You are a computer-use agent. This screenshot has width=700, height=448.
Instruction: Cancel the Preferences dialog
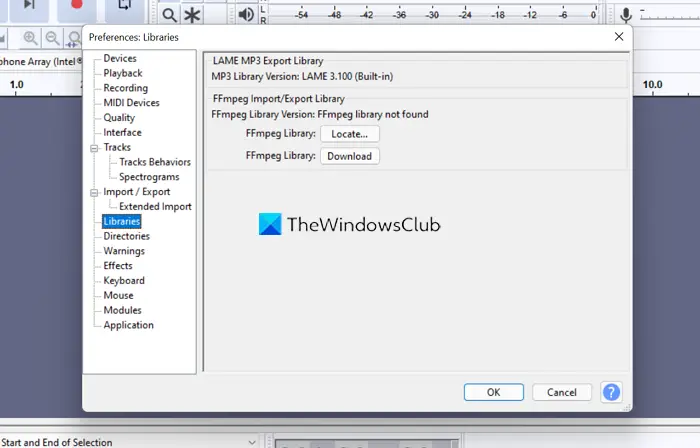(x=562, y=392)
